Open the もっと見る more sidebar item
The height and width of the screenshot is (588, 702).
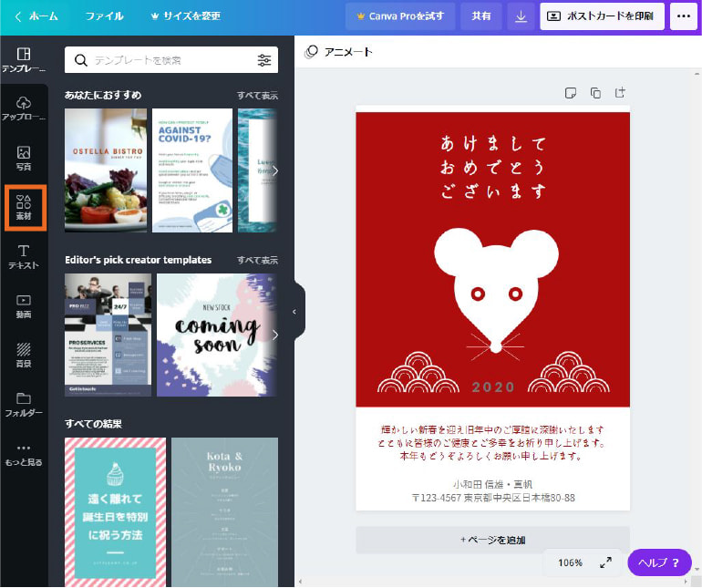click(x=24, y=455)
